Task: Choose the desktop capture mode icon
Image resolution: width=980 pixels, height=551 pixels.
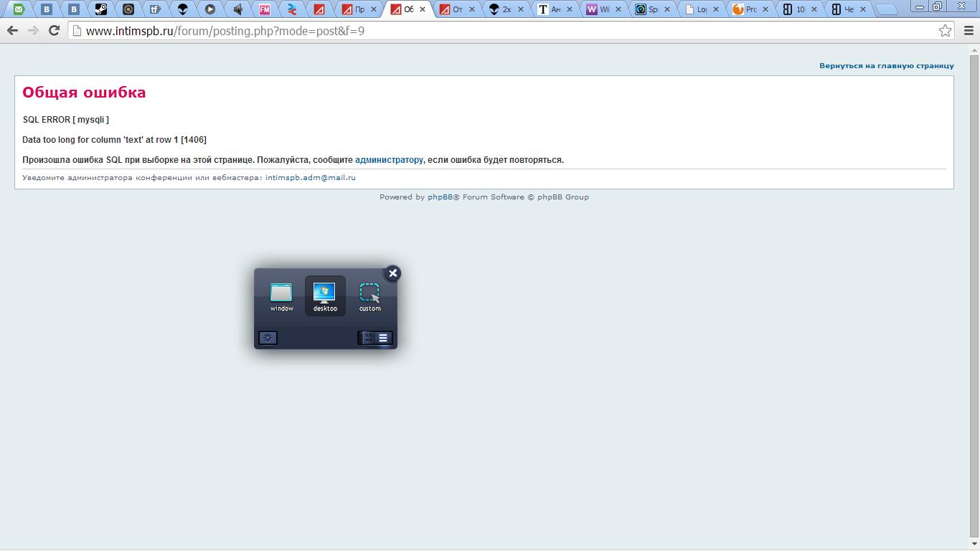Action: [325, 293]
